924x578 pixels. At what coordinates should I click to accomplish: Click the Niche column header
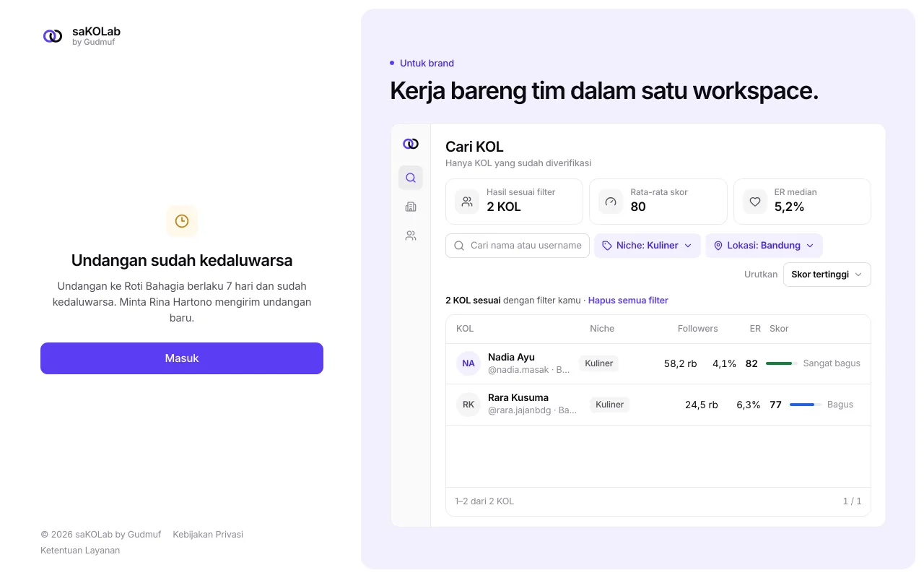pyautogui.click(x=602, y=329)
